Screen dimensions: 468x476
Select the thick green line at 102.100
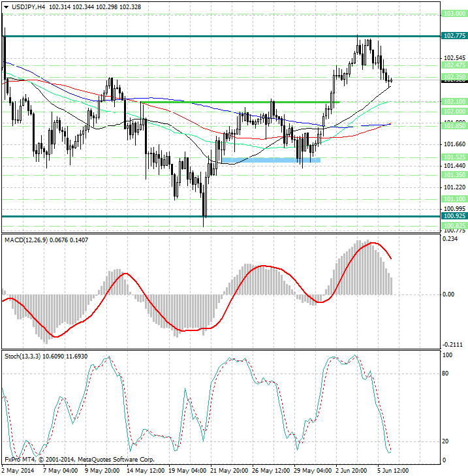coord(240,103)
